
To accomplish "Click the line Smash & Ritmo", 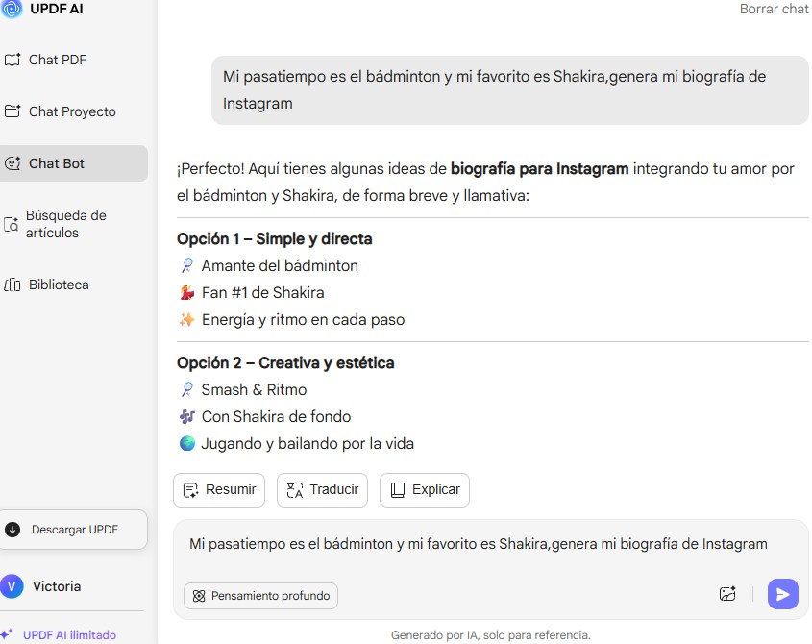I will (x=243, y=389).
